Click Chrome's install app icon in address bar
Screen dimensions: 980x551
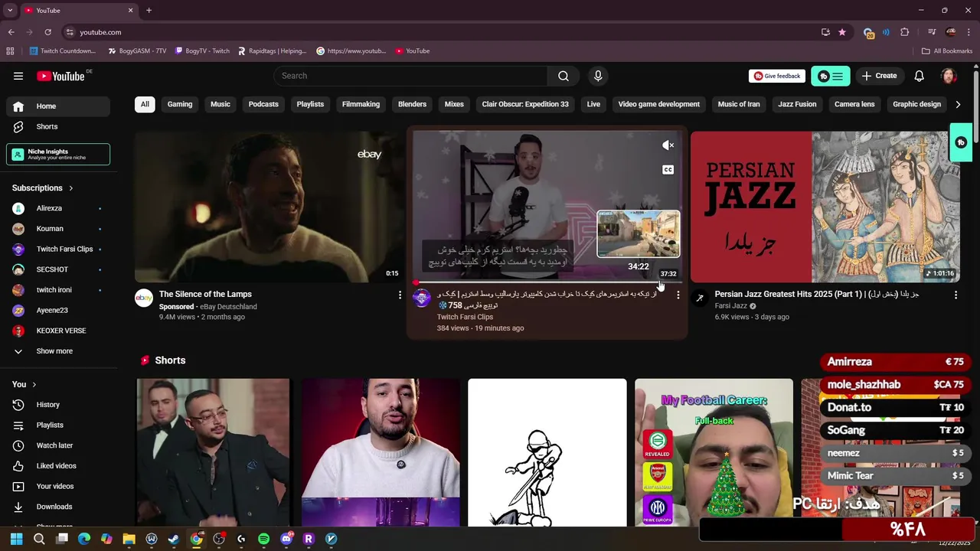(825, 32)
